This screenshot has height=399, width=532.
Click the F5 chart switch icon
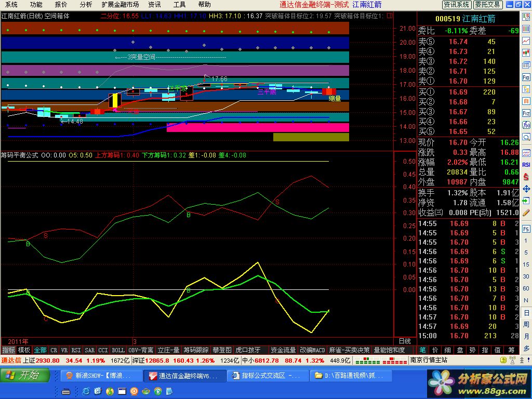(x=526, y=229)
